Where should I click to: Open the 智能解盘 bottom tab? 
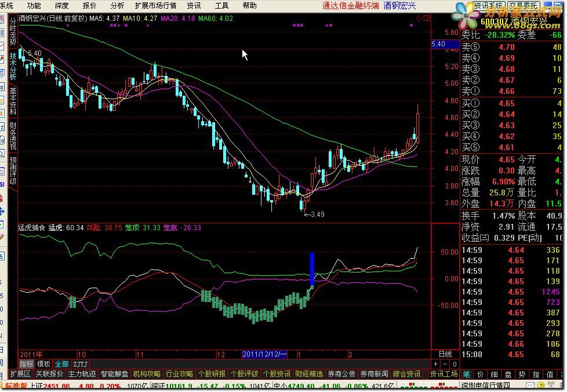click(x=114, y=373)
